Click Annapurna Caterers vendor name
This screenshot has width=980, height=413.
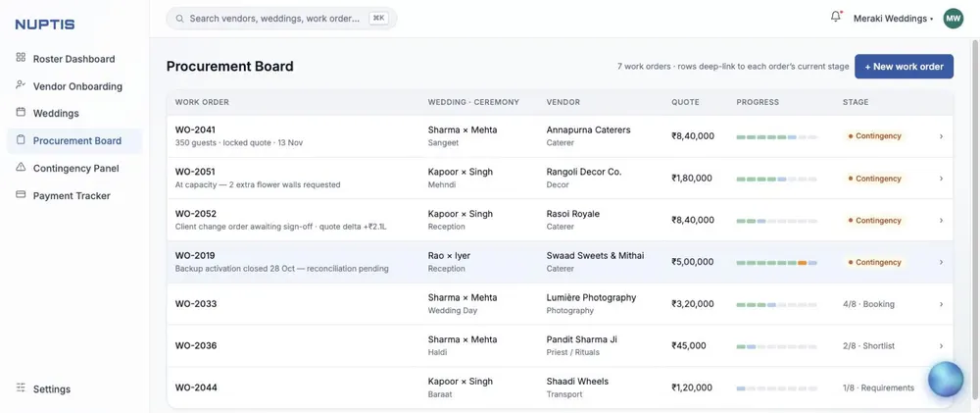pos(588,130)
